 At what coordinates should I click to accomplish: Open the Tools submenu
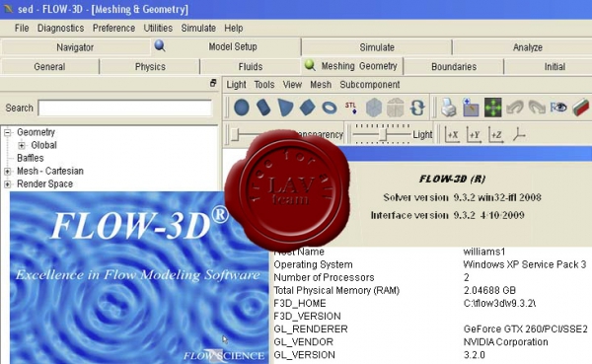pyautogui.click(x=263, y=85)
